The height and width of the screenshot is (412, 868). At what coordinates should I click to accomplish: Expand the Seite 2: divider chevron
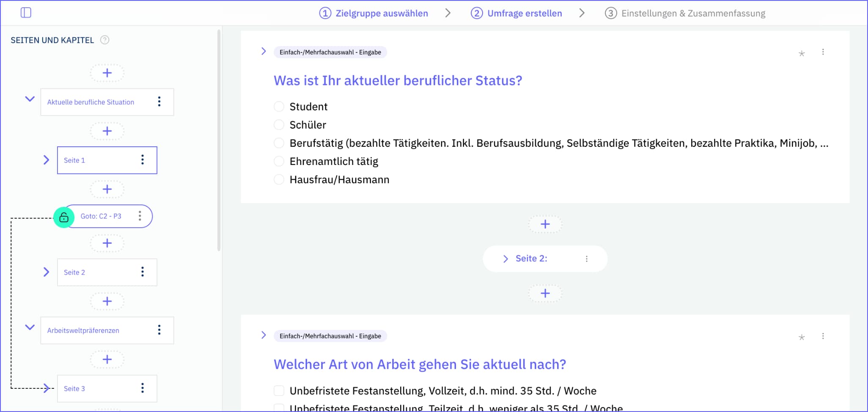[505, 259]
